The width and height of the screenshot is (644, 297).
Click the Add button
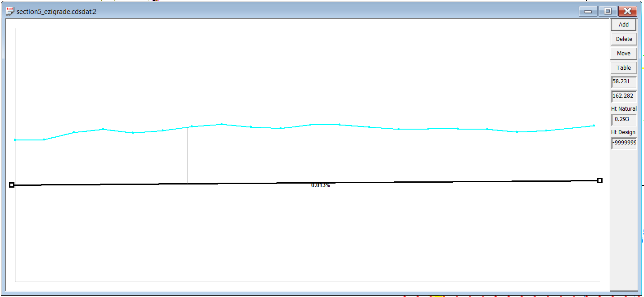click(x=624, y=25)
